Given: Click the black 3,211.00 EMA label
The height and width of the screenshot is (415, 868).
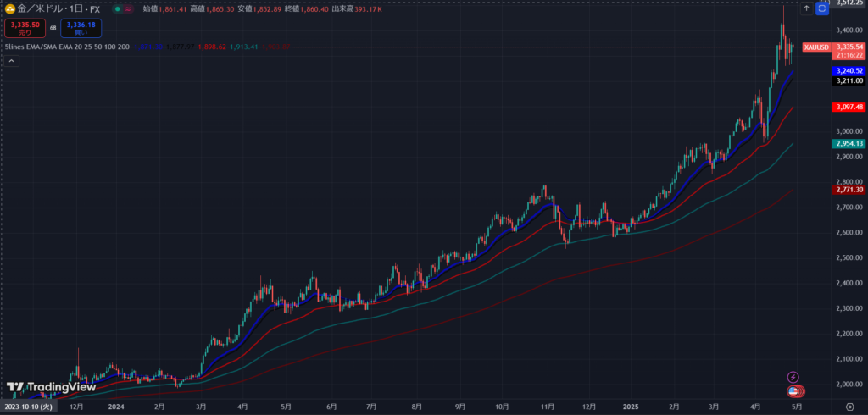Looking at the screenshot, I should point(848,80).
